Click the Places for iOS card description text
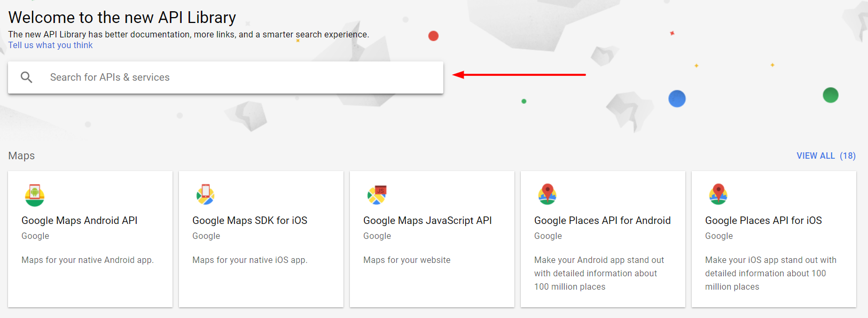The image size is (868, 318). pos(771,273)
